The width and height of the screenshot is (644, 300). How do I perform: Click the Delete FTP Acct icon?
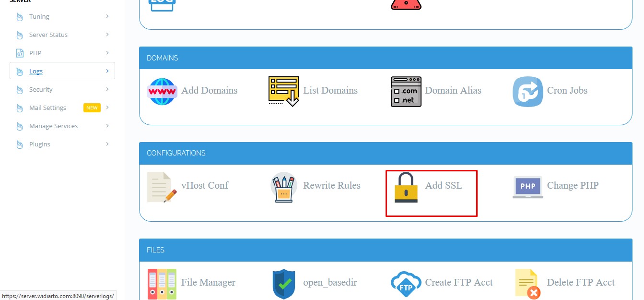pyautogui.click(x=527, y=283)
